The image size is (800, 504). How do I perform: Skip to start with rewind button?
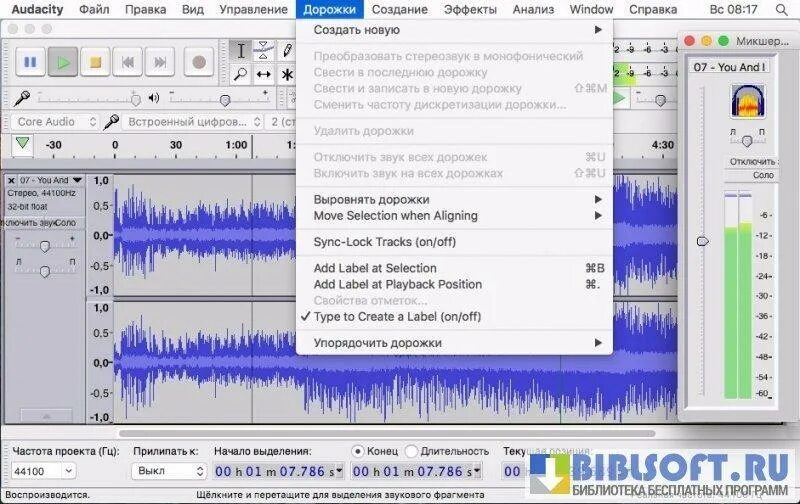click(x=128, y=62)
